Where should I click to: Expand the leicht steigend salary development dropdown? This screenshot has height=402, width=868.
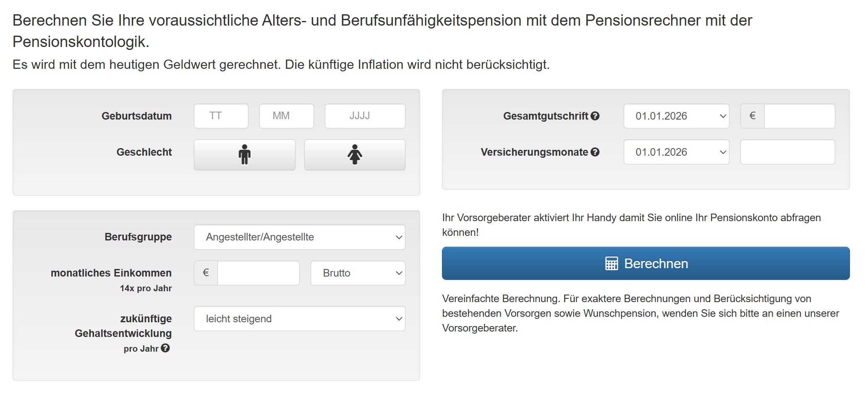[299, 318]
